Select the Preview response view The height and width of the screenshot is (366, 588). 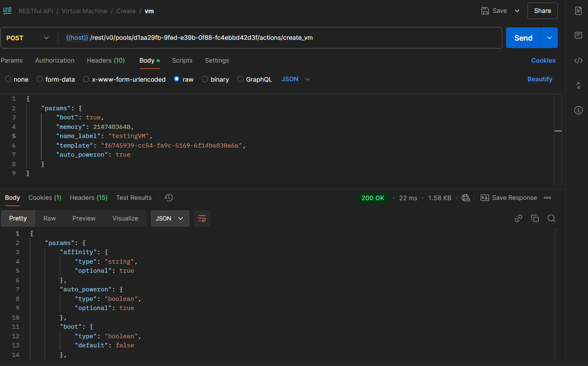[x=84, y=218]
